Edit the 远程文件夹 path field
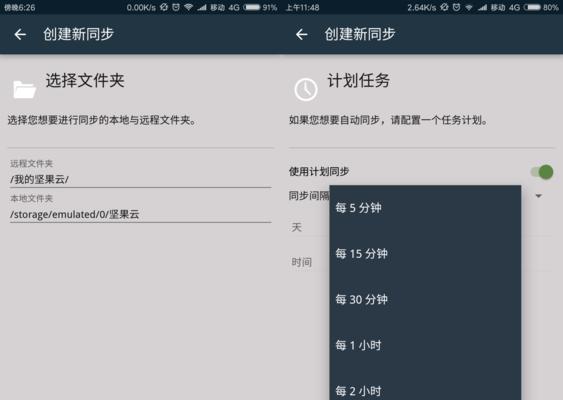 point(140,179)
